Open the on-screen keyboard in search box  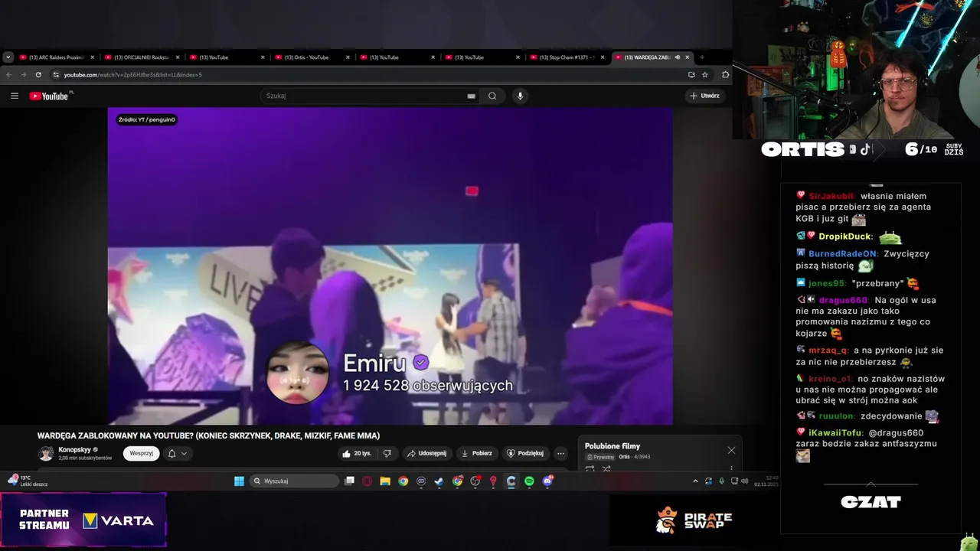[x=472, y=96]
